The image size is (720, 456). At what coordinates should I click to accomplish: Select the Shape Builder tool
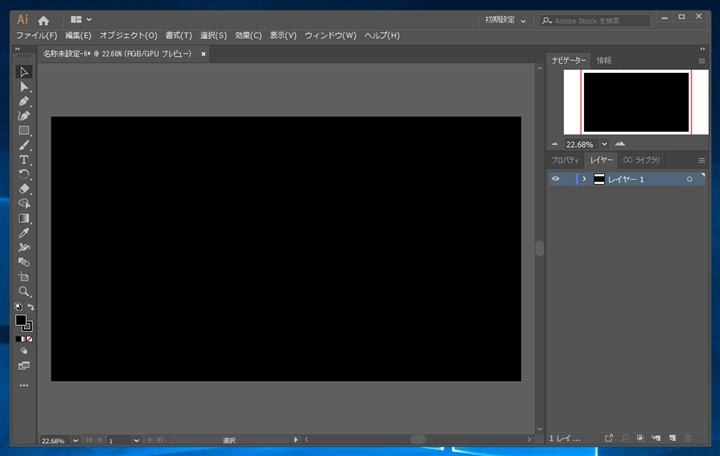[x=24, y=203]
